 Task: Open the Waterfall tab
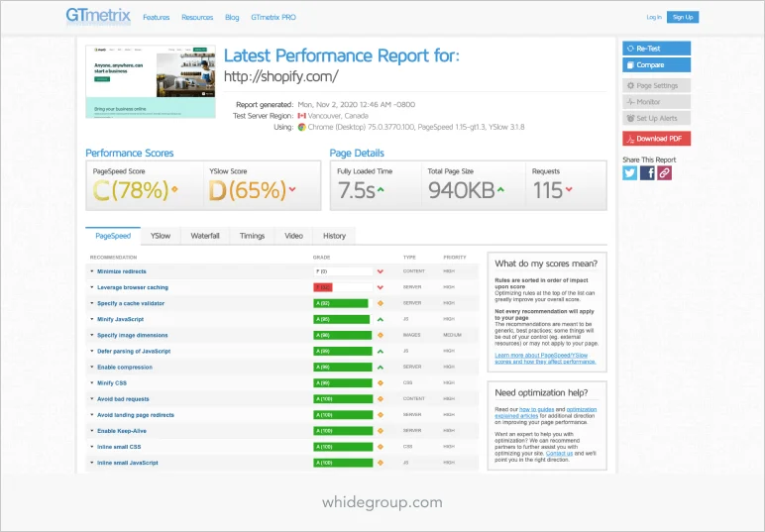(x=205, y=236)
